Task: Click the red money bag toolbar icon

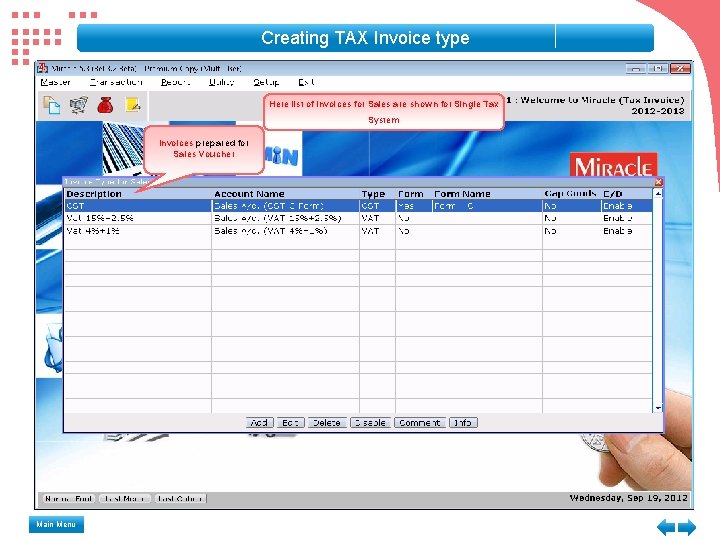Action: (105, 105)
